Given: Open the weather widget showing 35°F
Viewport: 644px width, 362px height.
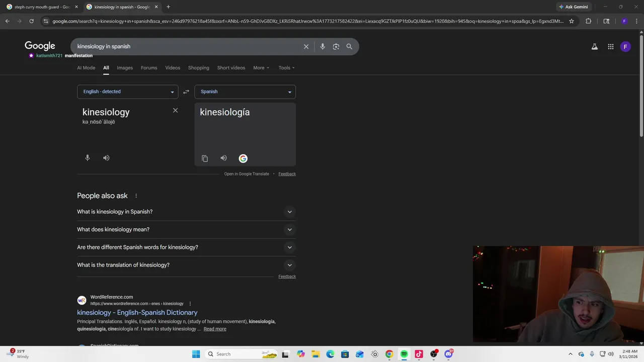Looking at the screenshot, I should click(x=18, y=354).
